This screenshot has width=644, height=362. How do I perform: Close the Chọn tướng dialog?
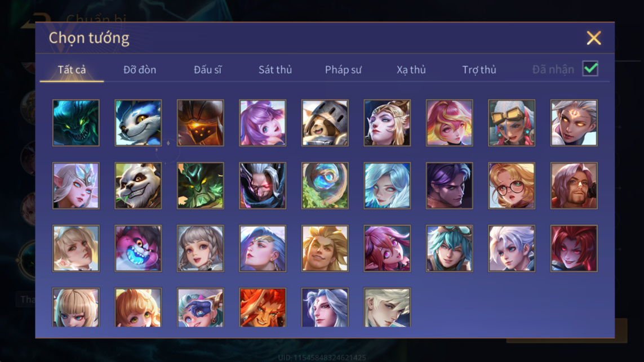[x=593, y=38]
